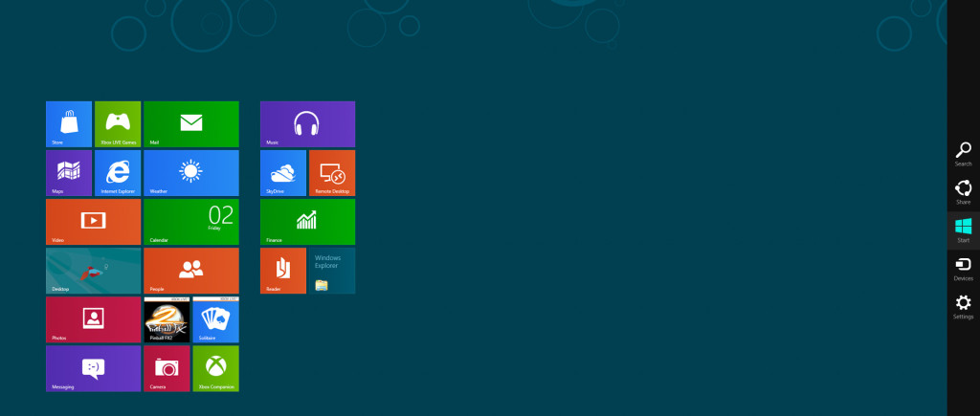Open the Weather tile
The image size is (980, 416).
191,173
